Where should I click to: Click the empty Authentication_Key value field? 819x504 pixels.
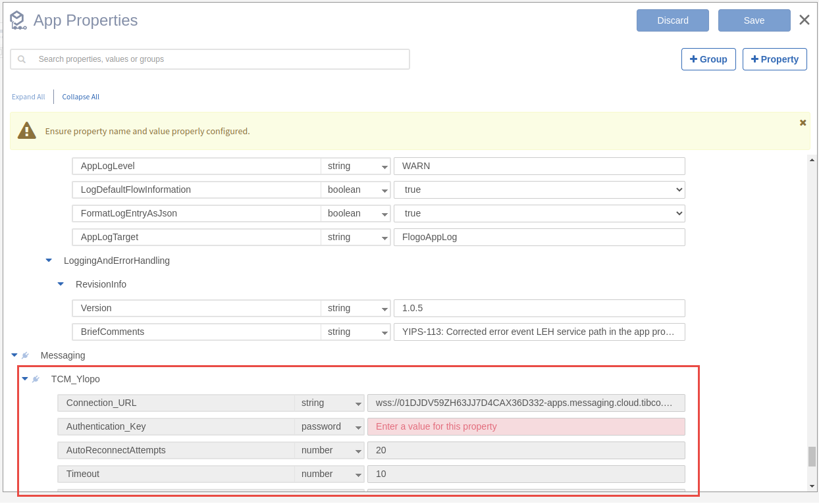[526, 426]
